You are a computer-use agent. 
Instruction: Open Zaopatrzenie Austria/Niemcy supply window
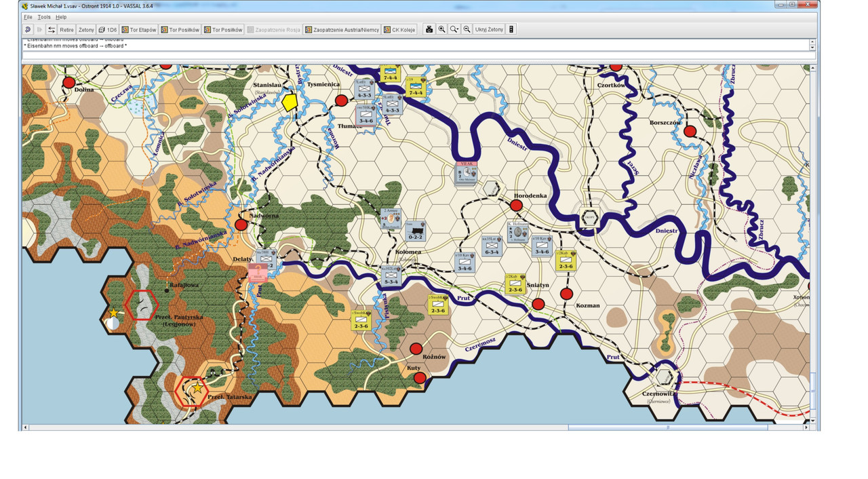[342, 30]
